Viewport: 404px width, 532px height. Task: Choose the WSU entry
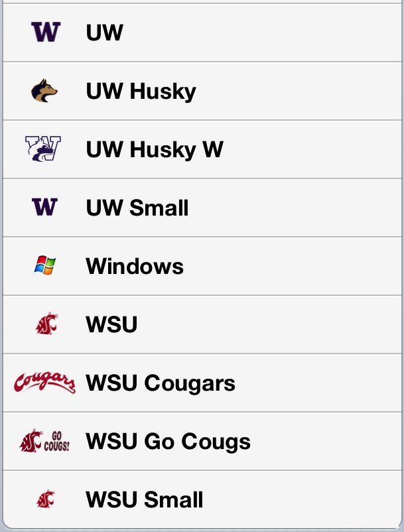point(202,324)
